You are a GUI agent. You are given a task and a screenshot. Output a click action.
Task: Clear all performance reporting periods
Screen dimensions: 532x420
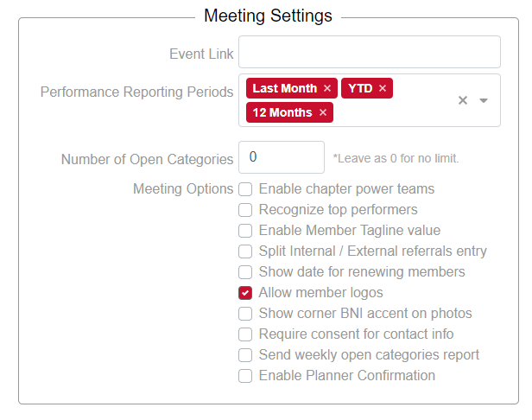point(463,100)
